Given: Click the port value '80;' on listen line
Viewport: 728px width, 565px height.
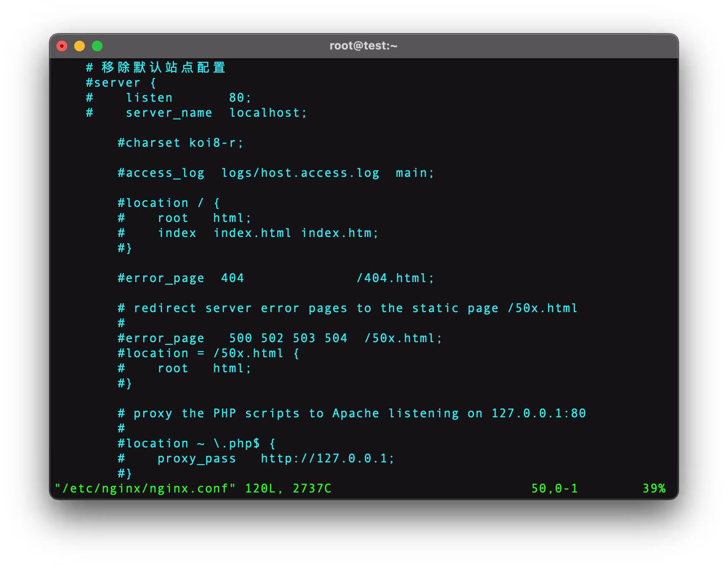Looking at the screenshot, I should coord(240,98).
